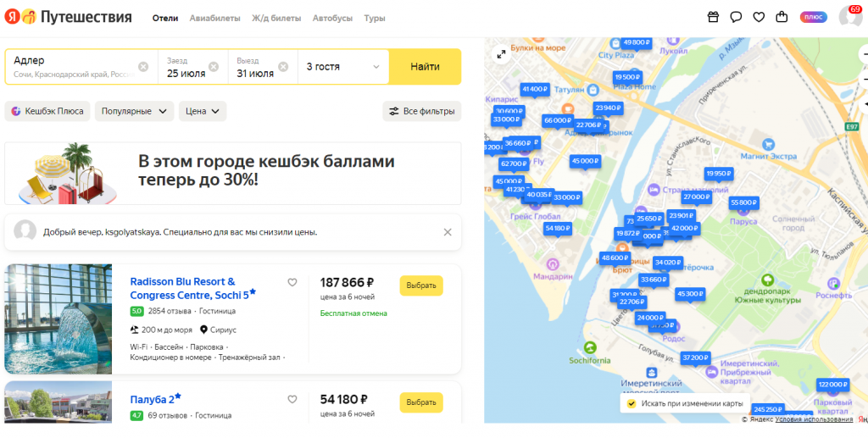Select the 48 600 ₽ map price marker
Screen dimensions: 868x438
pyautogui.click(x=615, y=258)
